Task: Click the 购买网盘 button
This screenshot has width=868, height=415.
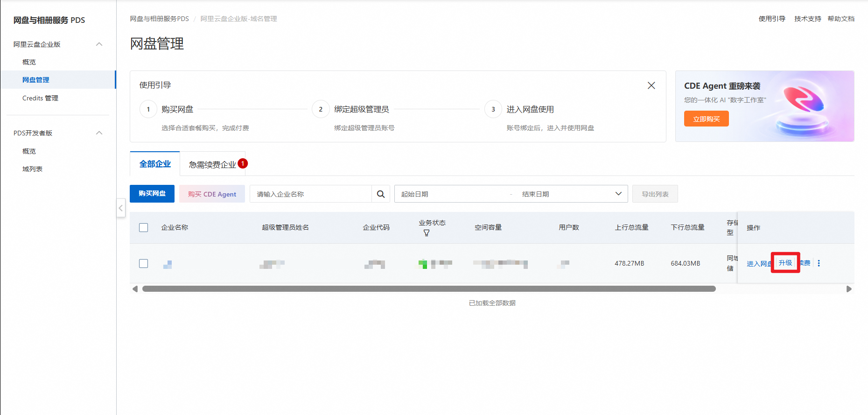Action: click(x=152, y=194)
